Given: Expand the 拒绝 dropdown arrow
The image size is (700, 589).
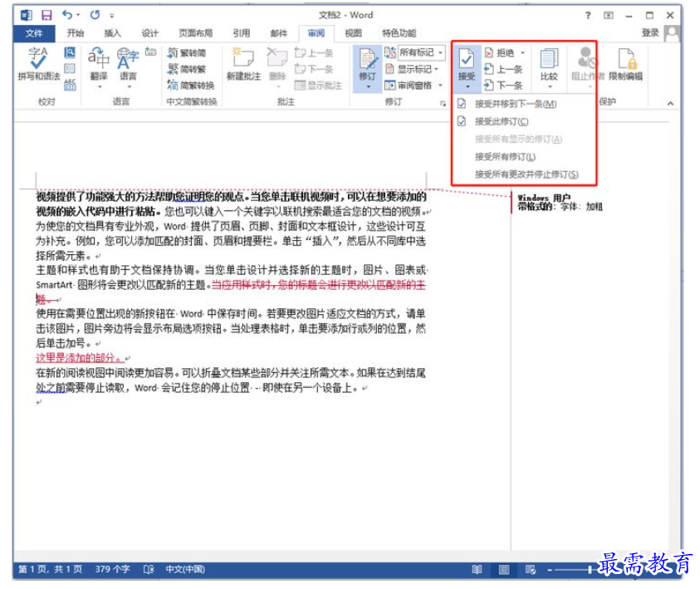Looking at the screenshot, I should 522,52.
